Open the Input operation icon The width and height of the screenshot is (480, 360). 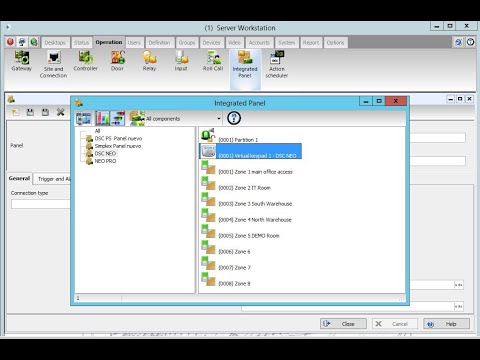pyautogui.click(x=181, y=61)
